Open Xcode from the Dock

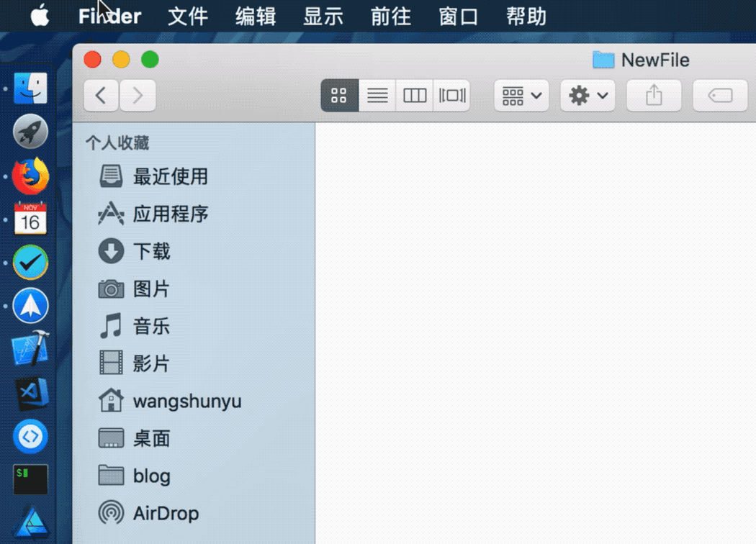30,349
